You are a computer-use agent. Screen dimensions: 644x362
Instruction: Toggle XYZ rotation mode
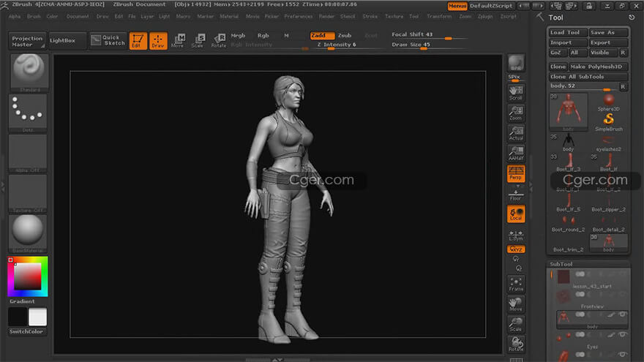[516, 249]
